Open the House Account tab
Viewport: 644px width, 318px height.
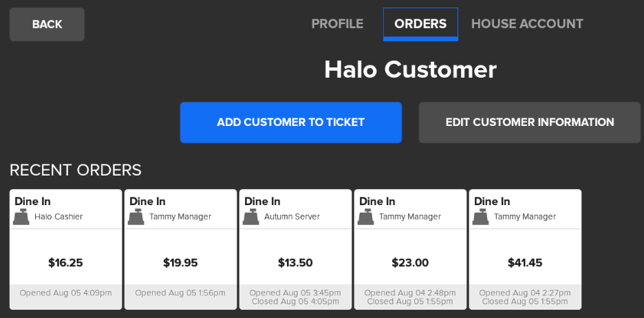click(x=527, y=24)
